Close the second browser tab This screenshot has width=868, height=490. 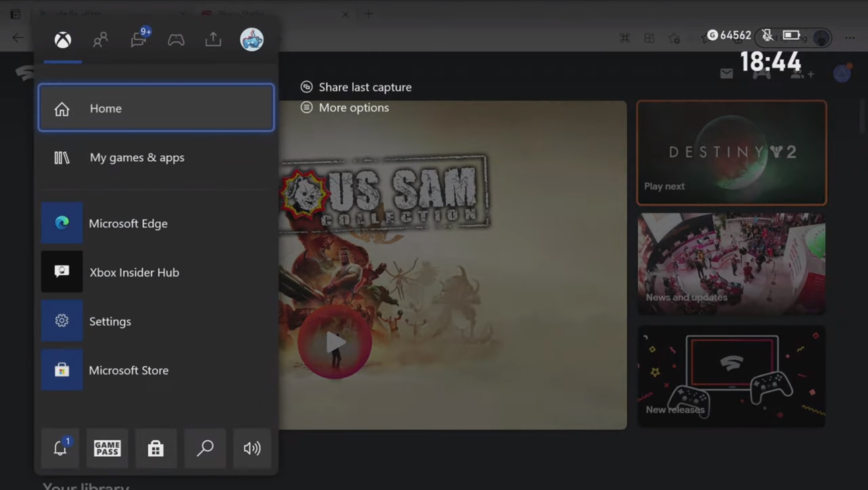coord(345,14)
